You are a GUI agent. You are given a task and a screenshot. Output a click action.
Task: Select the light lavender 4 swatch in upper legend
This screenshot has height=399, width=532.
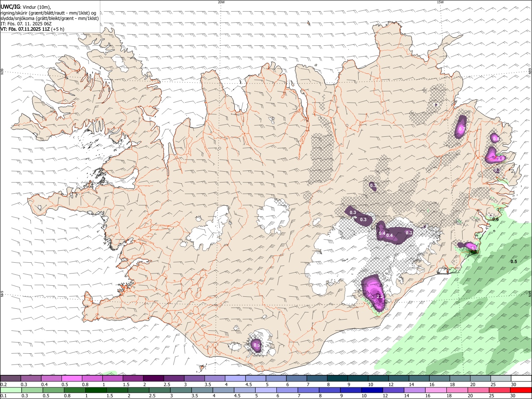(x=235, y=378)
